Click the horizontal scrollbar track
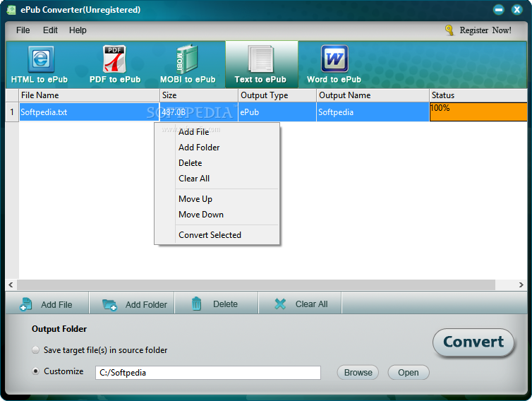This screenshot has width=532, height=401. pos(256,285)
